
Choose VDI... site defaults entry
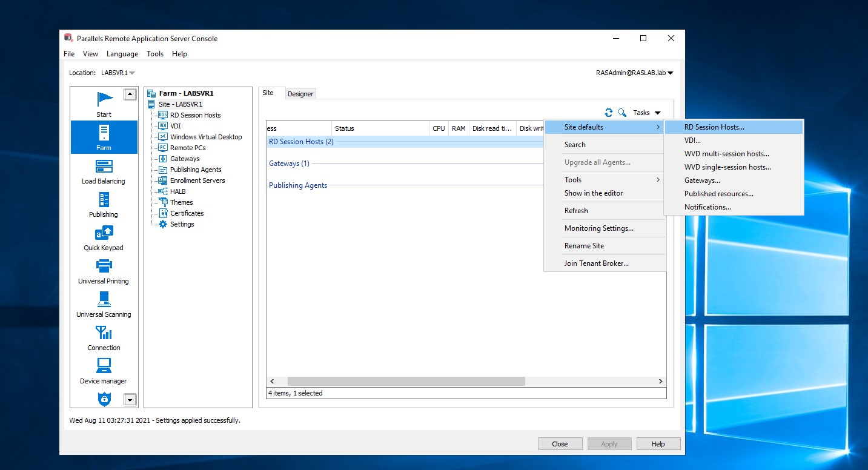734,141
